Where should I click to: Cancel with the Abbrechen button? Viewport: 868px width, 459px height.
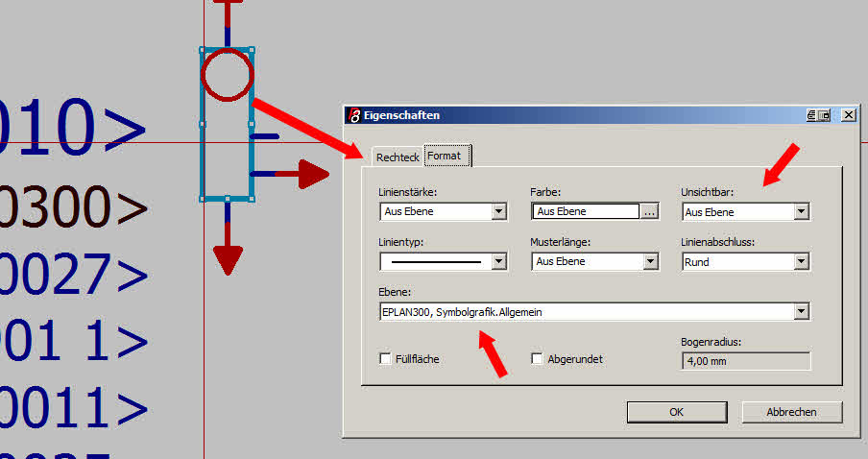pyautogui.click(x=791, y=412)
